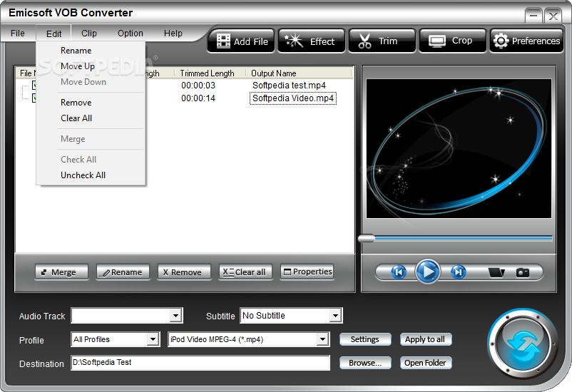Play the preview video
This screenshot has height=392, width=572.
coord(428,272)
